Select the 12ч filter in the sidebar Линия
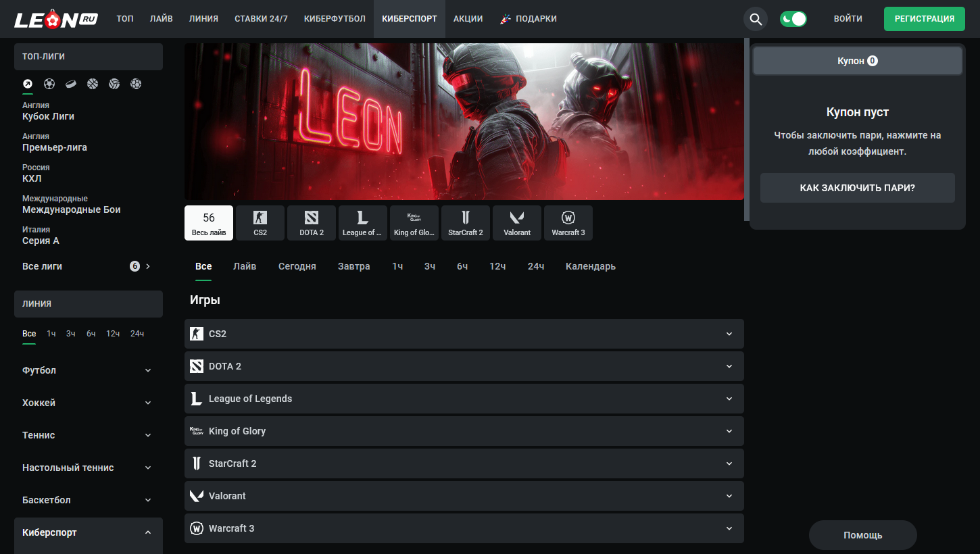The height and width of the screenshot is (554, 980). 113,334
